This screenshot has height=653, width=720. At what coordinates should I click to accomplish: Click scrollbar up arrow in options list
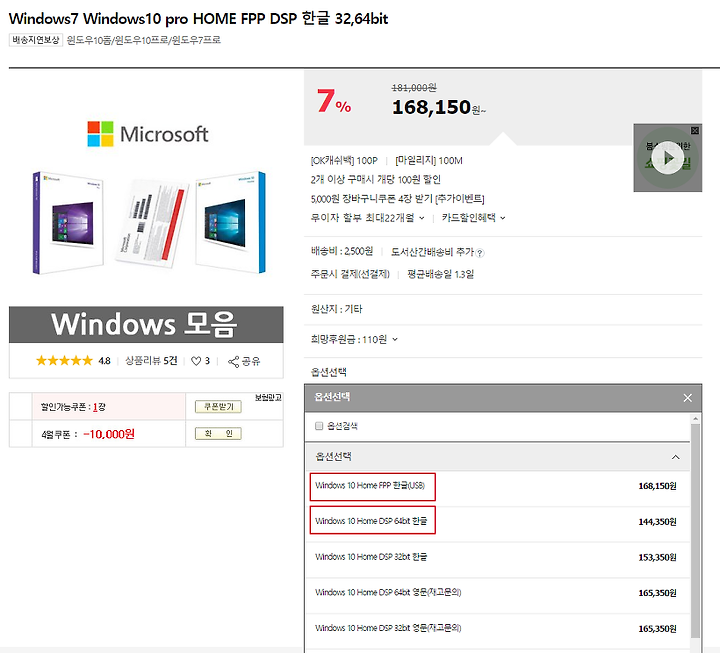pyautogui.click(x=695, y=418)
